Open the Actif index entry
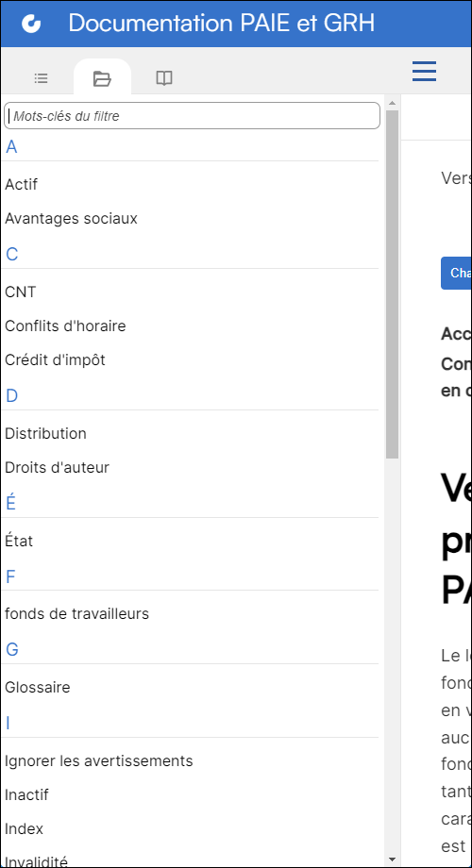 pos(22,184)
